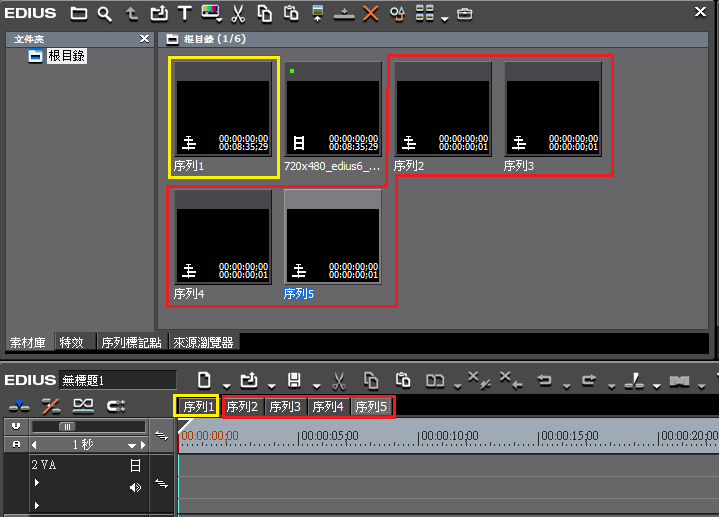Expand the 2 VA track disclosure triangle
Viewport: 719px width, 517px height.
(x=38, y=482)
